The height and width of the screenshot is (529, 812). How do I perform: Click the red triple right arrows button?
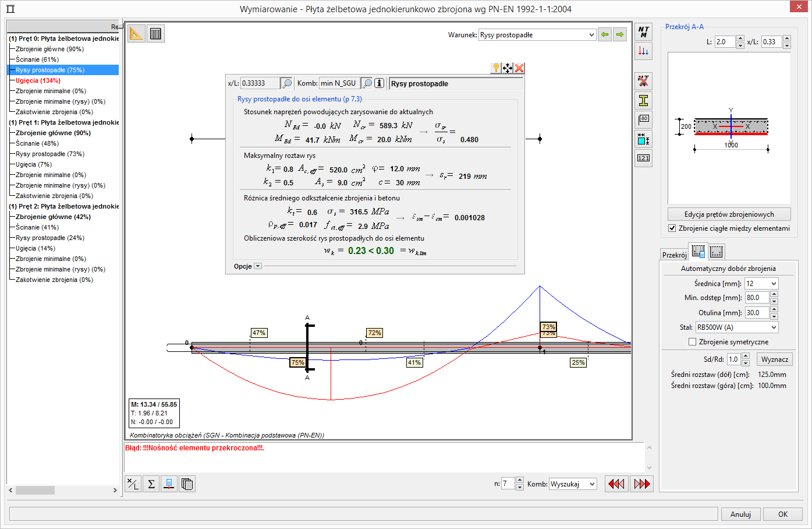pyautogui.click(x=641, y=484)
